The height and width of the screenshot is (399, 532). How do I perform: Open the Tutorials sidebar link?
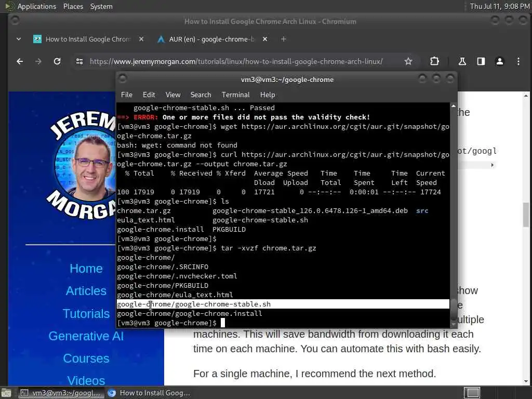(x=86, y=314)
